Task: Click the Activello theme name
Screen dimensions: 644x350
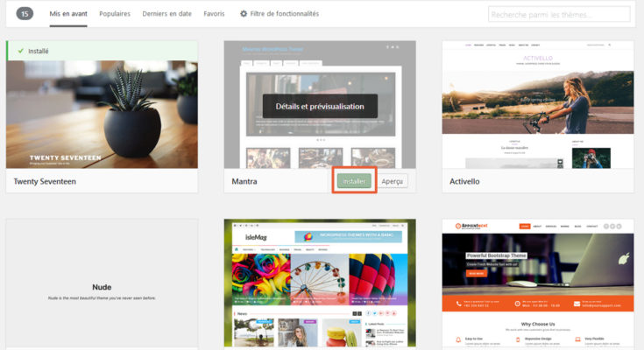Action: pyautogui.click(x=464, y=181)
